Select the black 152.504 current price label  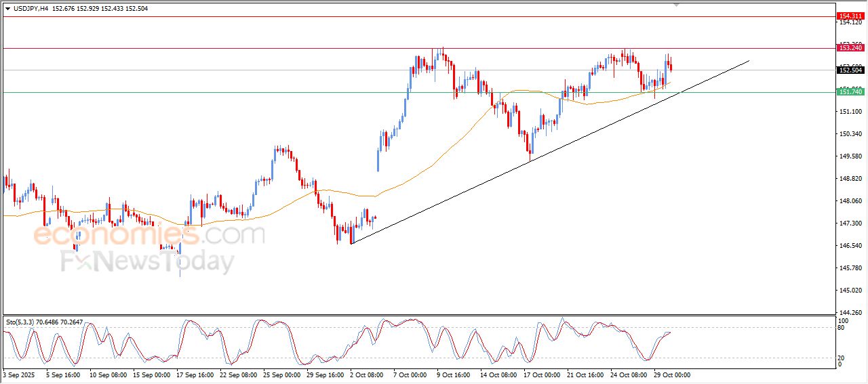coord(850,70)
